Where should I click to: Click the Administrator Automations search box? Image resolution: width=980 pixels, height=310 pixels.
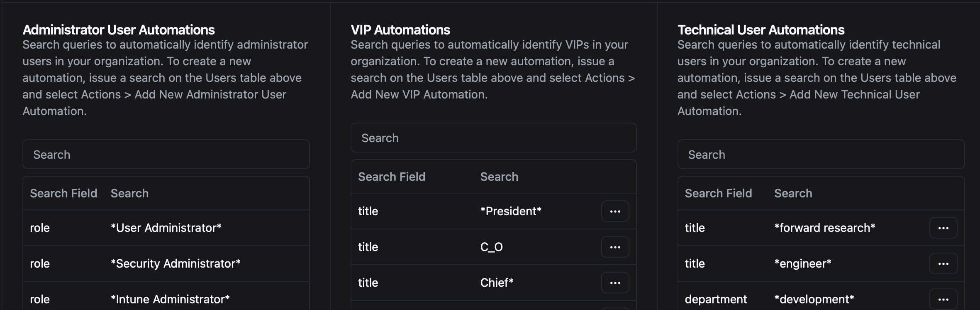pyautogui.click(x=166, y=154)
